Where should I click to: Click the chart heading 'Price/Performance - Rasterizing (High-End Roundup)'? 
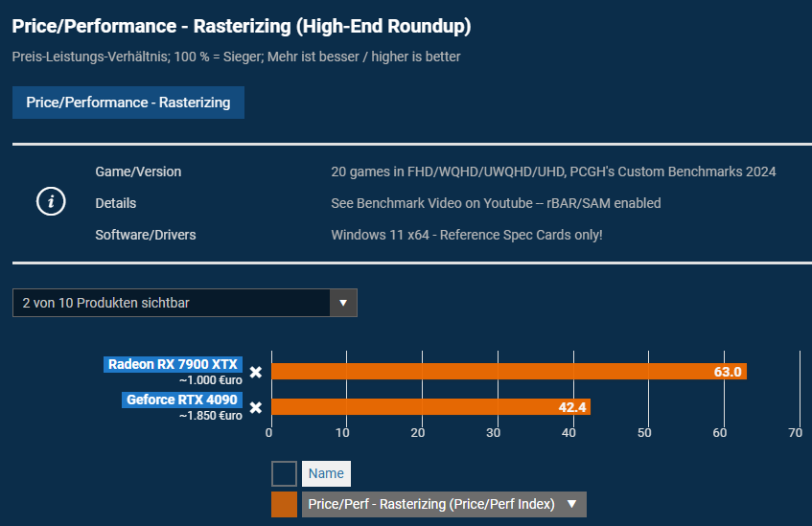[x=242, y=26]
